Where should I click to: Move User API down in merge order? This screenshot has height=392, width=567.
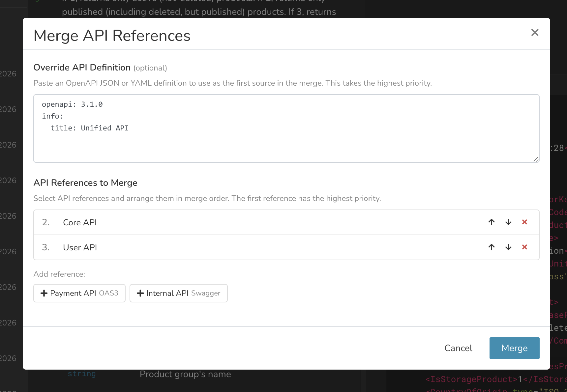(x=508, y=247)
